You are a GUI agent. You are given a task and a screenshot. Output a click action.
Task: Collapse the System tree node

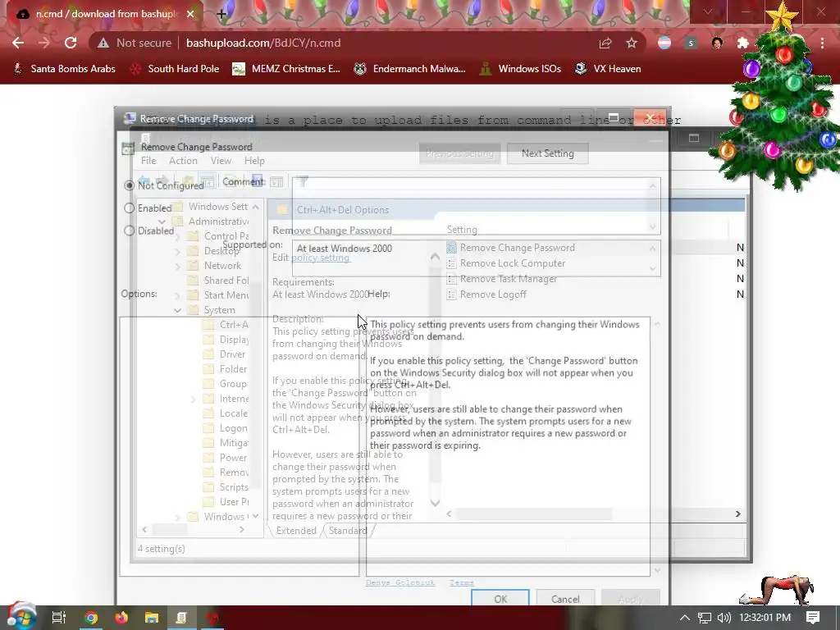tap(177, 310)
